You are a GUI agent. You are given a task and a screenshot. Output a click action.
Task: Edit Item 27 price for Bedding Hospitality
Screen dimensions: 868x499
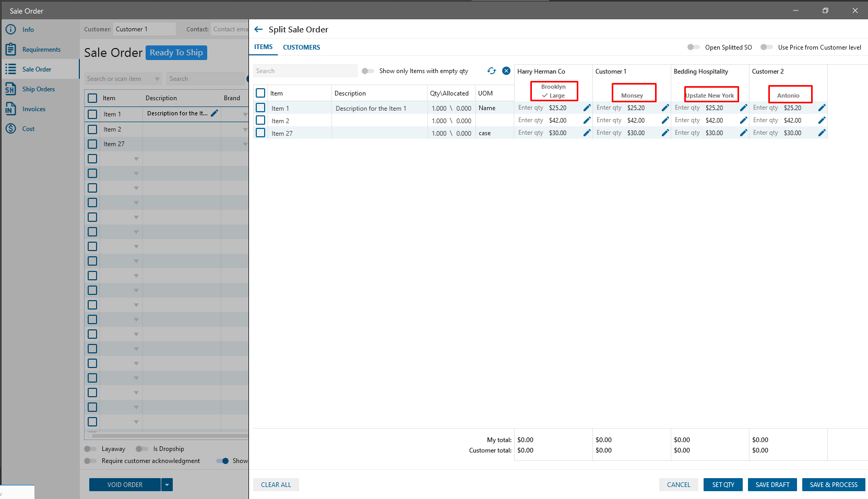[x=743, y=133]
